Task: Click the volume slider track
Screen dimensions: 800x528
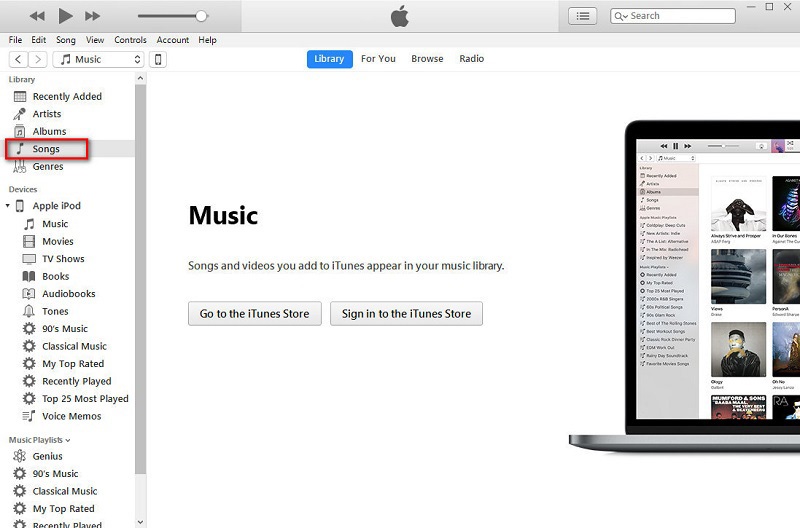Action: click(168, 16)
